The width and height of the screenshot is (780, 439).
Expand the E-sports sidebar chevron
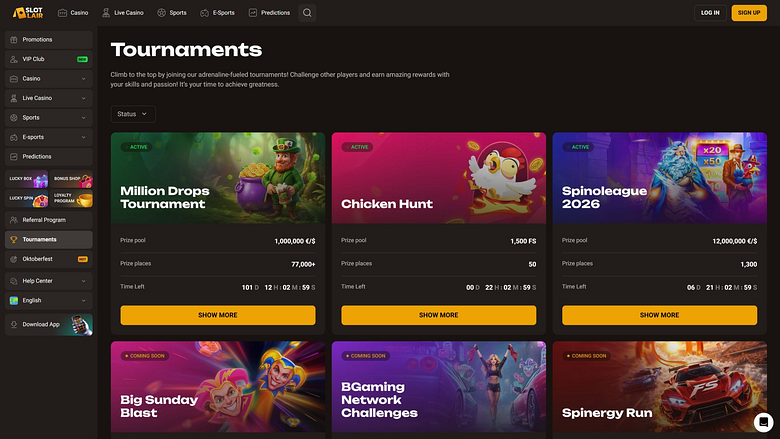pos(84,137)
